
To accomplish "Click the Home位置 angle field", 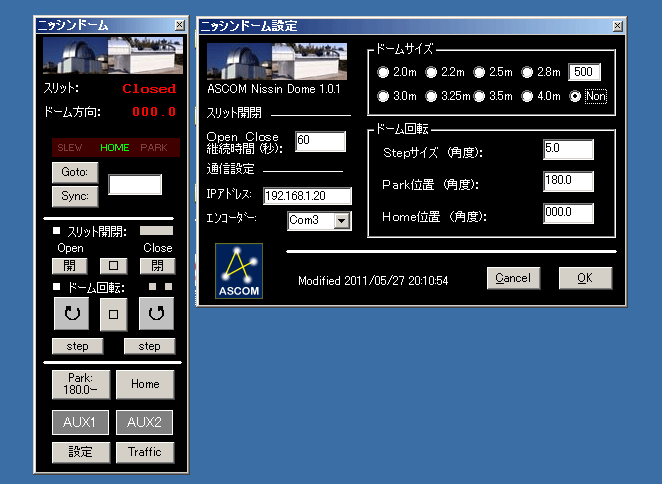I will (568, 213).
